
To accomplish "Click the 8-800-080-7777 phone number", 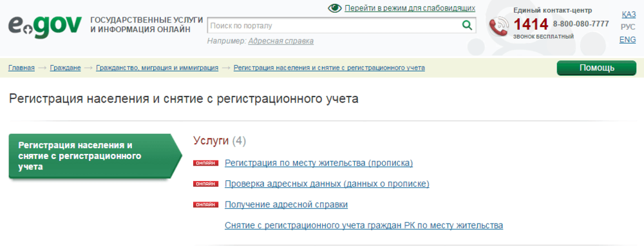I will (581, 24).
